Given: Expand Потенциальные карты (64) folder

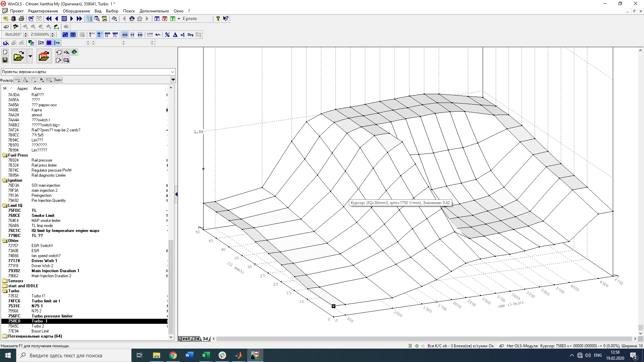Looking at the screenshot, I should point(5,336).
